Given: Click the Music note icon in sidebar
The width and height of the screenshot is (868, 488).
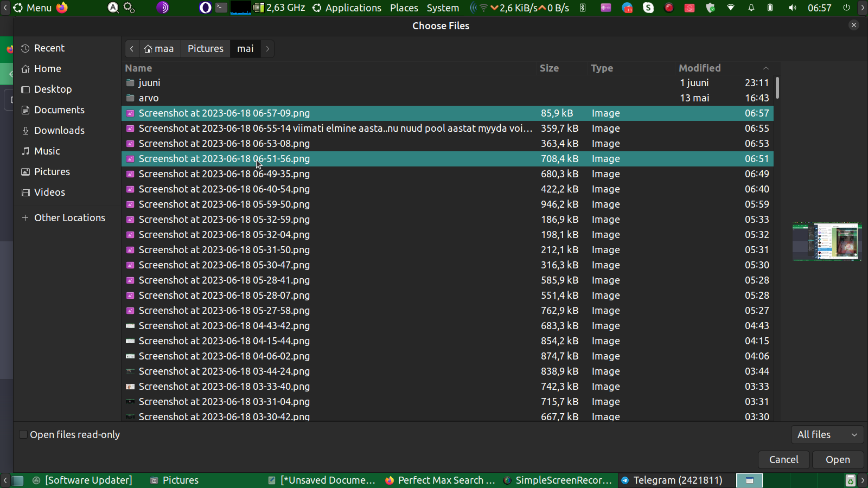Looking at the screenshot, I should tap(25, 151).
